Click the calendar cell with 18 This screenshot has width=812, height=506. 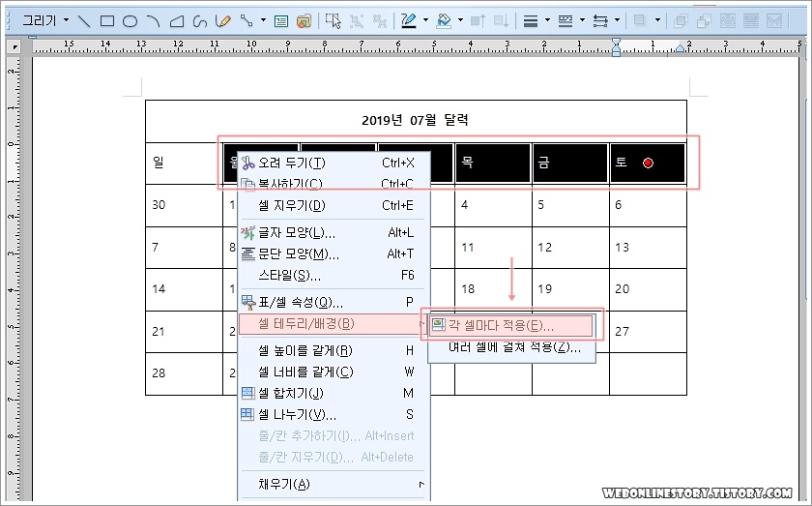pos(493,289)
